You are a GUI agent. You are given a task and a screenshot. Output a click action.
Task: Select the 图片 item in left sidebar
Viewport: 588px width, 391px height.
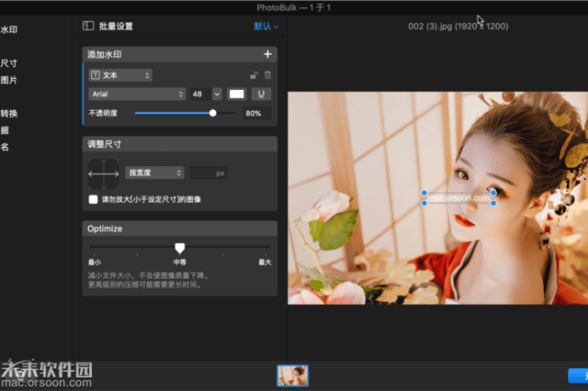pyautogui.click(x=9, y=80)
